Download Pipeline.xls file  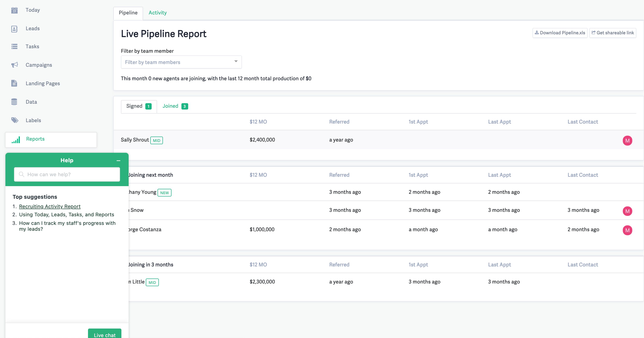point(560,33)
